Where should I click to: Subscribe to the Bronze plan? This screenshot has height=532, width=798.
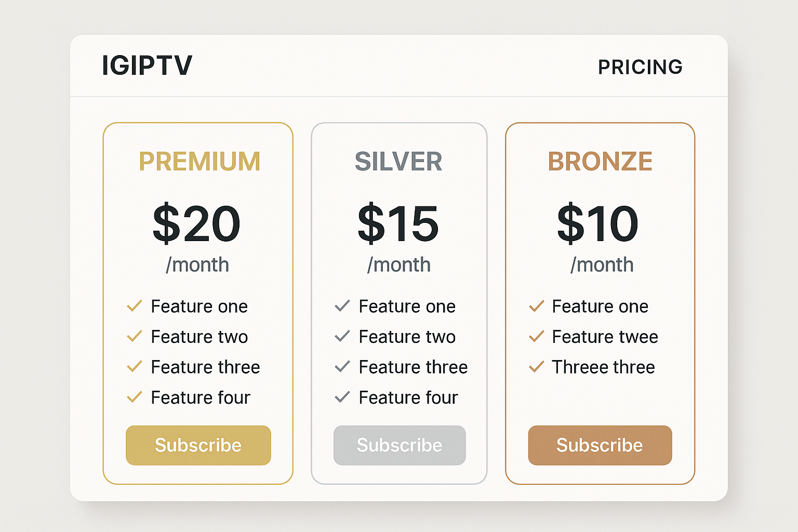point(600,445)
